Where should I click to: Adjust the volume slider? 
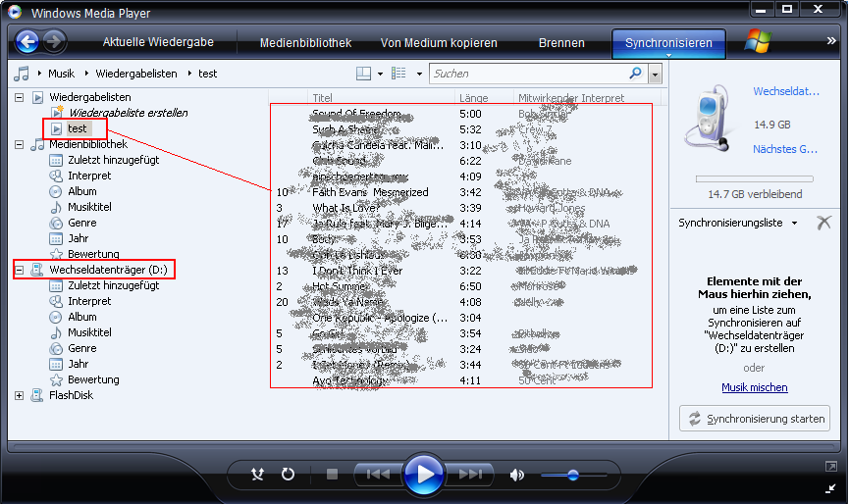point(572,475)
